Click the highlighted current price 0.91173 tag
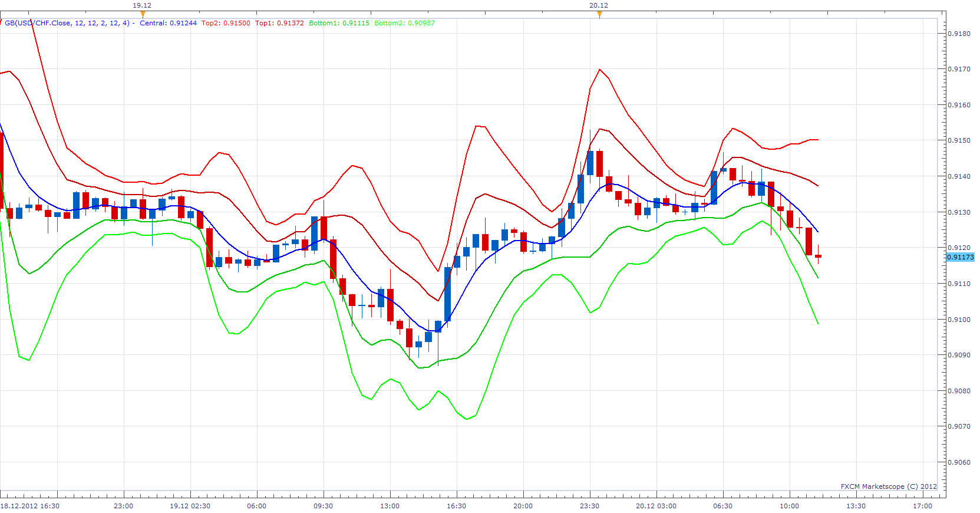The height and width of the screenshot is (513, 980). [961, 257]
